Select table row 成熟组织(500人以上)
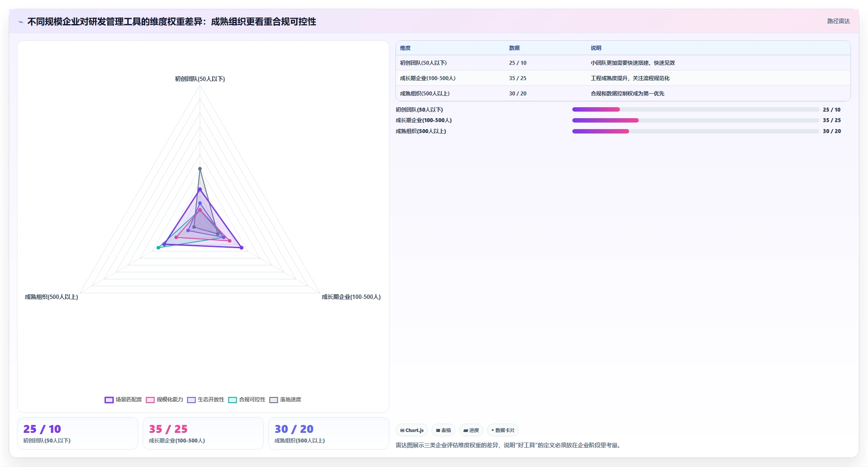The height and width of the screenshot is (467, 868). coord(623,94)
